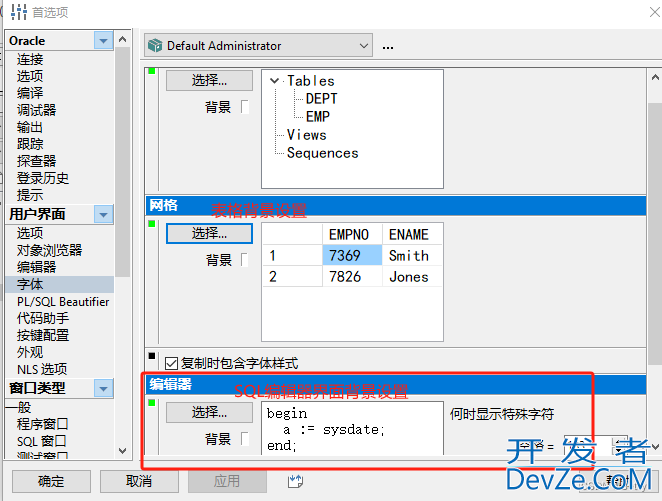Open NLS 选项 preferences
The height and width of the screenshot is (501, 662).
(42, 369)
